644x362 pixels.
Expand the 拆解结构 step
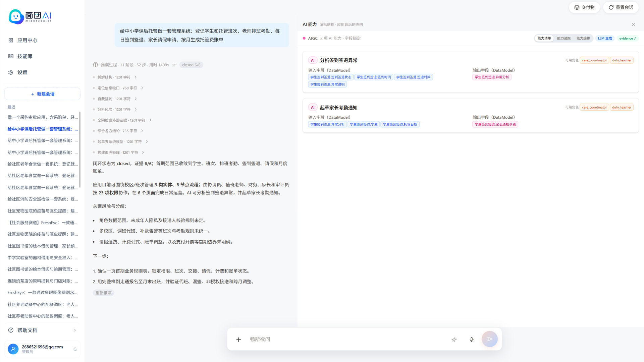[136, 77]
